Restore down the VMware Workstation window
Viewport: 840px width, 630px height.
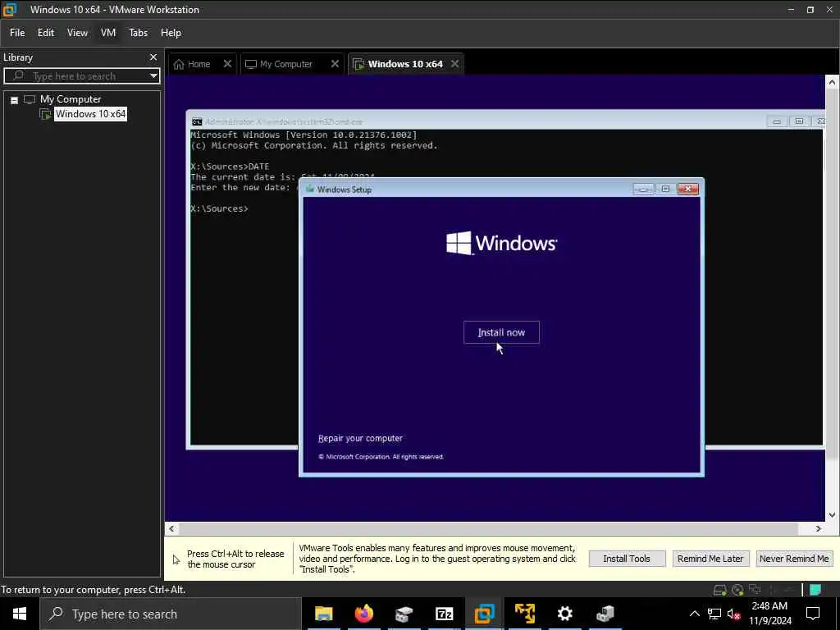[810, 10]
